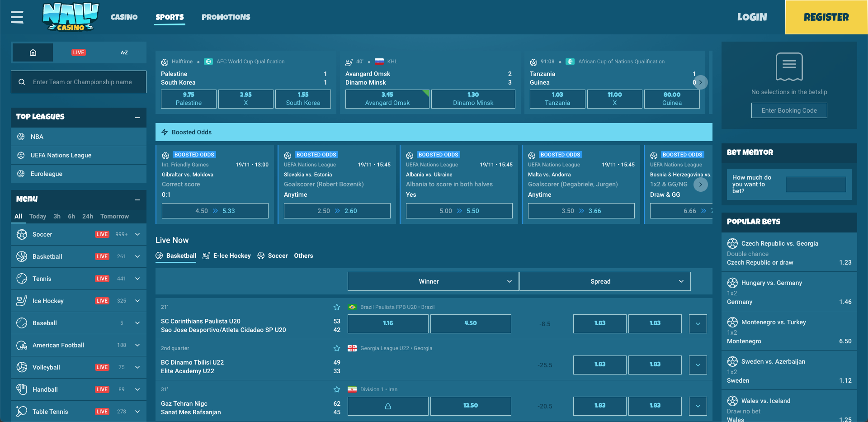Image resolution: width=868 pixels, height=422 pixels.
Task: Open the hamburger navigation menu
Action: (17, 17)
